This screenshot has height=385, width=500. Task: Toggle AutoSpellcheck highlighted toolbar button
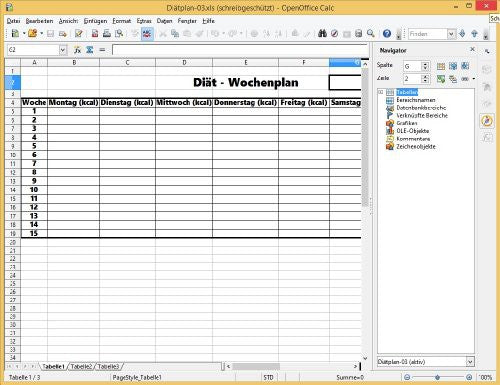point(147,34)
